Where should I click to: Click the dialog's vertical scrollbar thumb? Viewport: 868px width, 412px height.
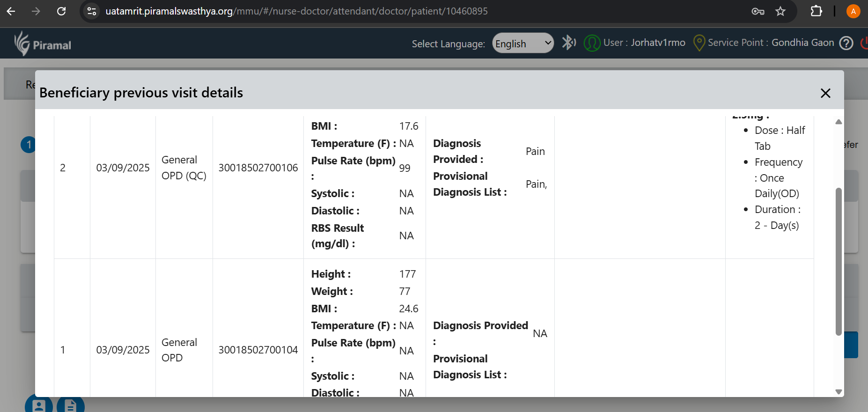click(x=839, y=261)
